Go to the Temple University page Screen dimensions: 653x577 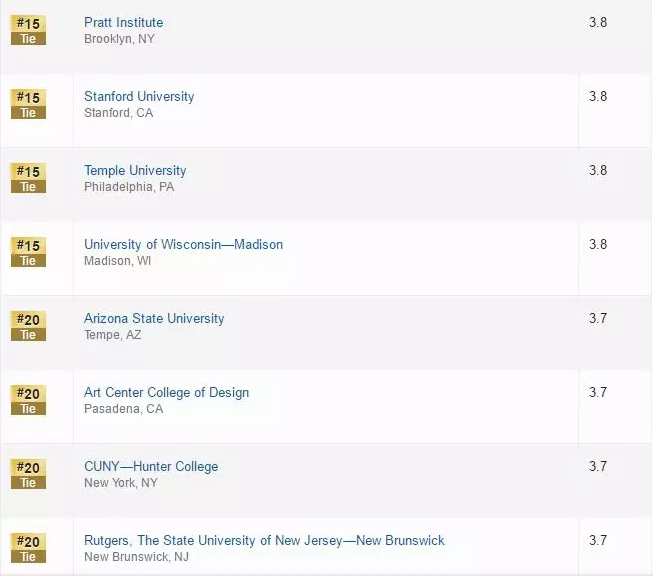[135, 170]
